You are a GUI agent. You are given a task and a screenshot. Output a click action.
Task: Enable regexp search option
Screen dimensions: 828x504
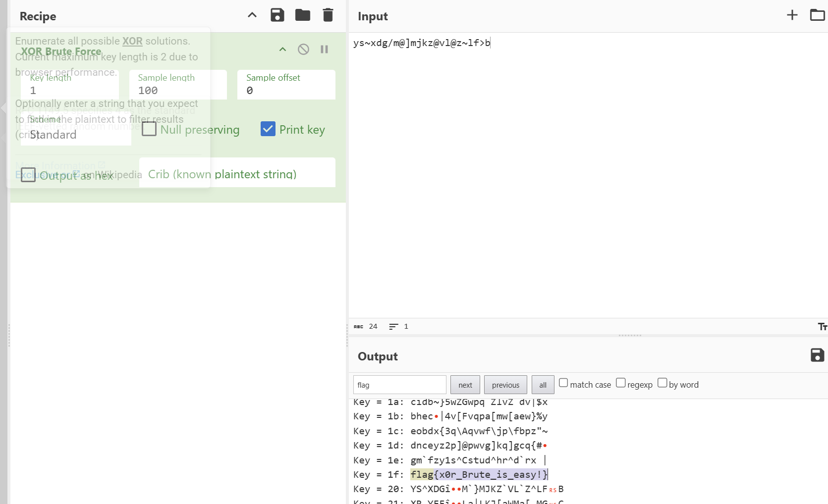620,383
